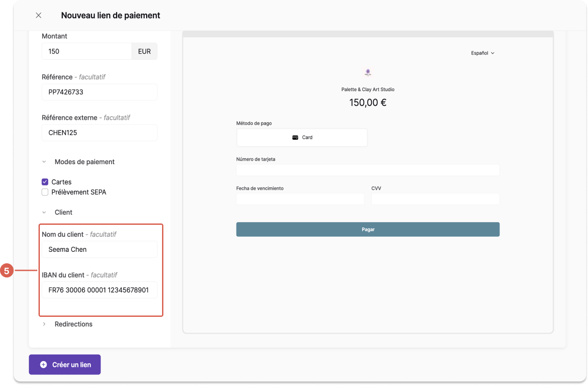Click the Fecha de vencimiento field
The image size is (588, 385).
tap(300, 199)
